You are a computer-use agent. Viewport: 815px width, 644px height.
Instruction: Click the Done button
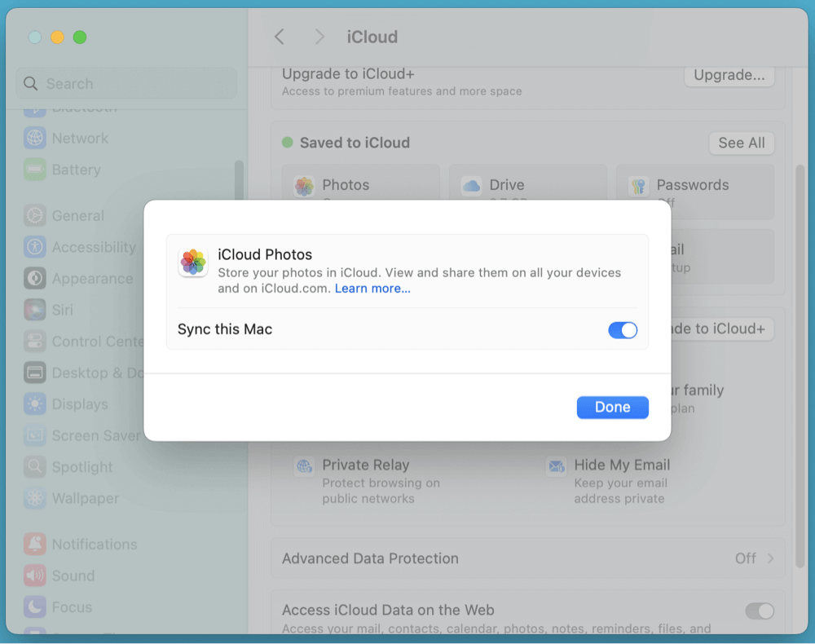point(612,407)
